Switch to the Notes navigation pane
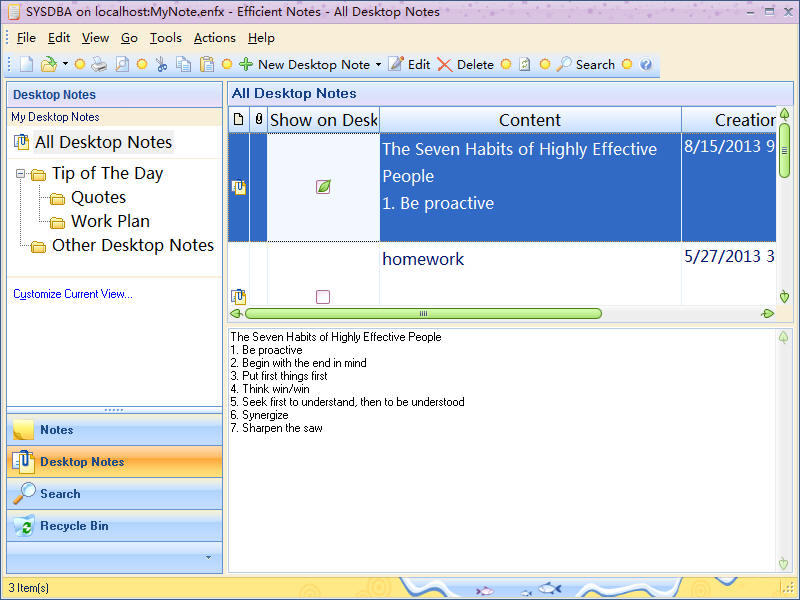800x600 pixels. pos(114,430)
